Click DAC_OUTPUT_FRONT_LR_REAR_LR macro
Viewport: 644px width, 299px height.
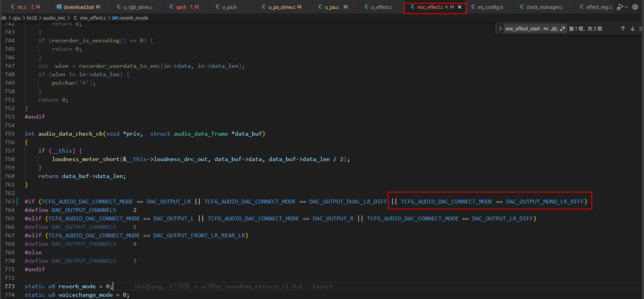point(199,235)
